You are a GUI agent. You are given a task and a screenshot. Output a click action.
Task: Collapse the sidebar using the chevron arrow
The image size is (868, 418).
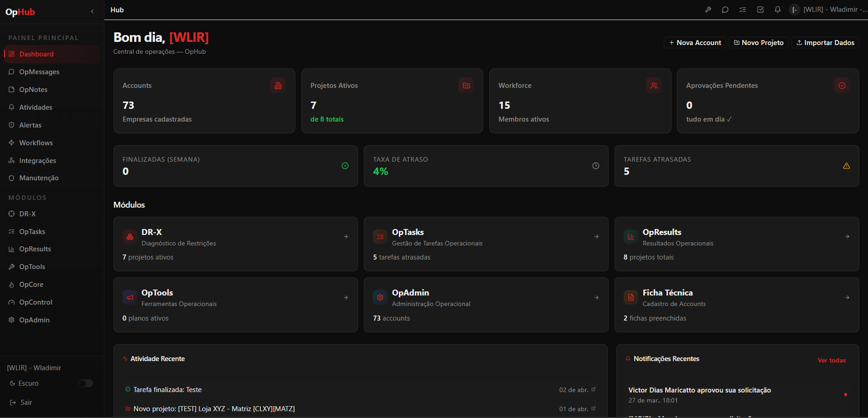click(93, 11)
